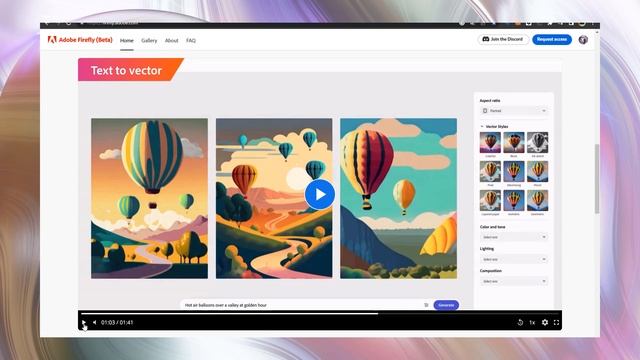This screenshot has height=360, width=640.
Task: Choose the grayscale balloon vector style
Action: (538, 142)
